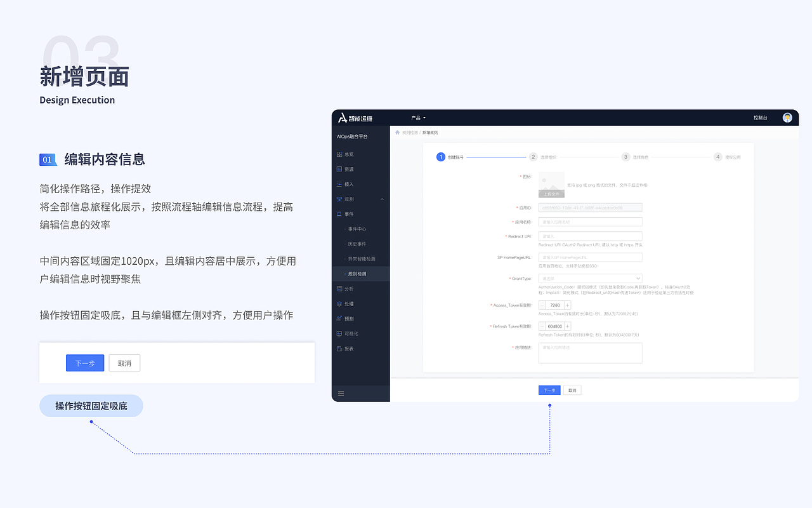Decrease Refresh Token value with minus button
The width and height of the screenshot is (812, 508).
pyautogui.click(x=542, y=326)
